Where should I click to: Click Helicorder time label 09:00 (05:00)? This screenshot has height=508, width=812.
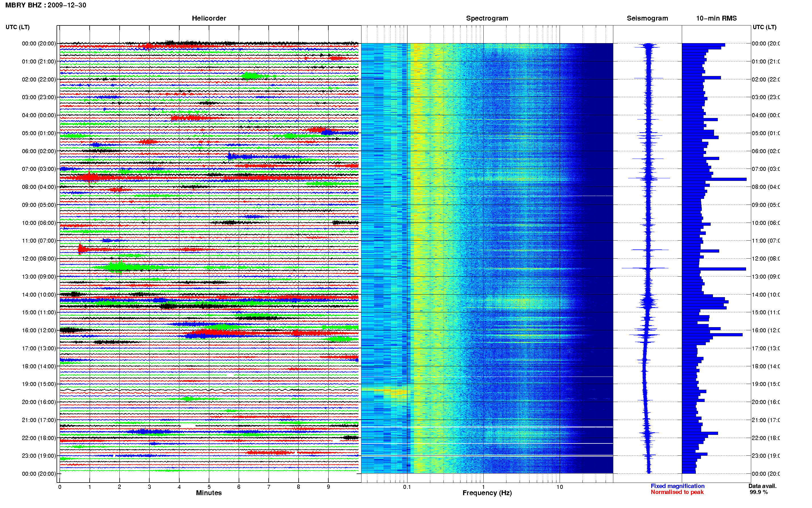39,205
